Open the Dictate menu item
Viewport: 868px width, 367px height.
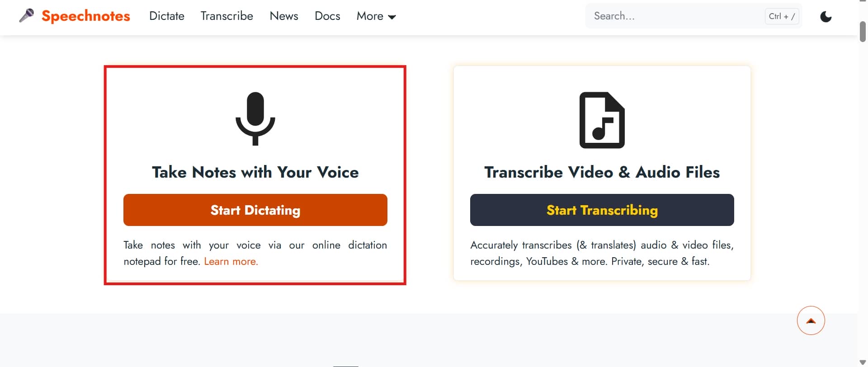(167, 16)
